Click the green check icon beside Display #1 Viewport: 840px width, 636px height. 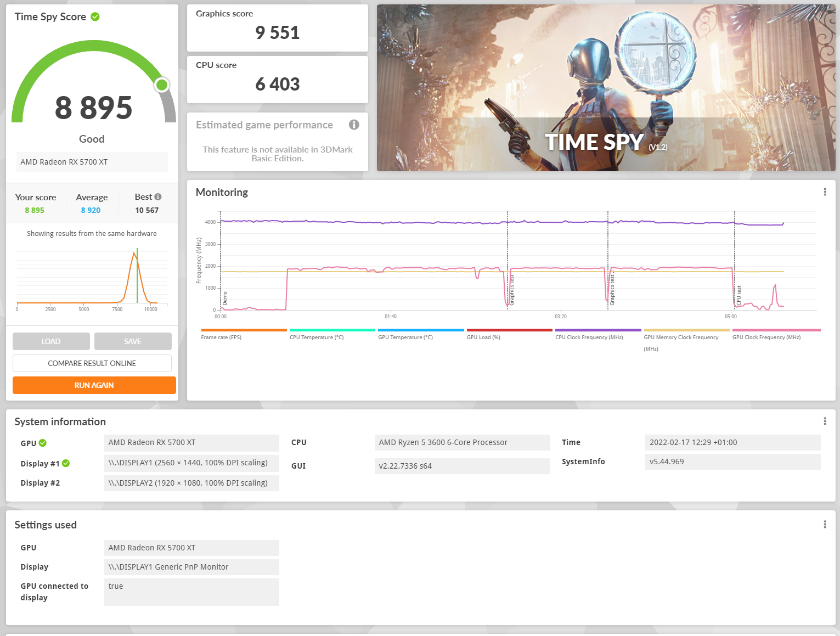click(66, 463)
